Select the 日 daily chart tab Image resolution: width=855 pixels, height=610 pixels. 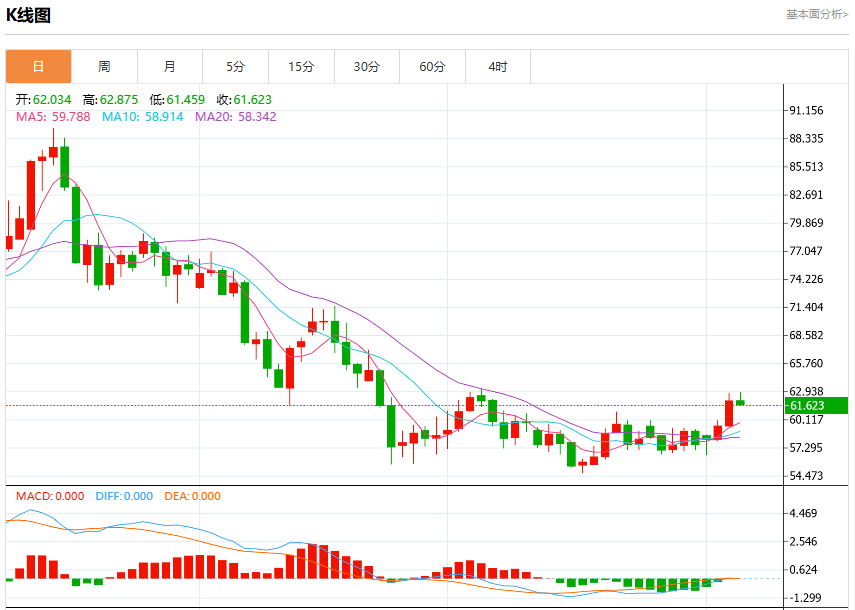[39, 67]
